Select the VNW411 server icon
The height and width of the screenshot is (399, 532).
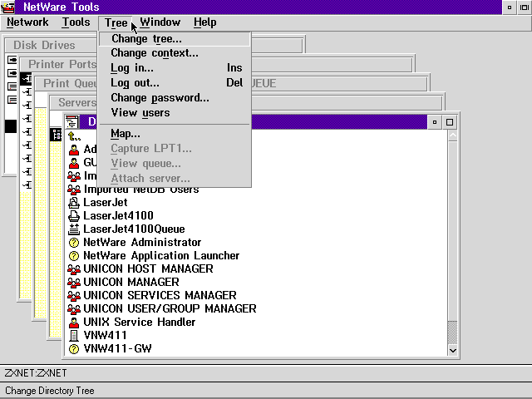[x=73, y=335]
